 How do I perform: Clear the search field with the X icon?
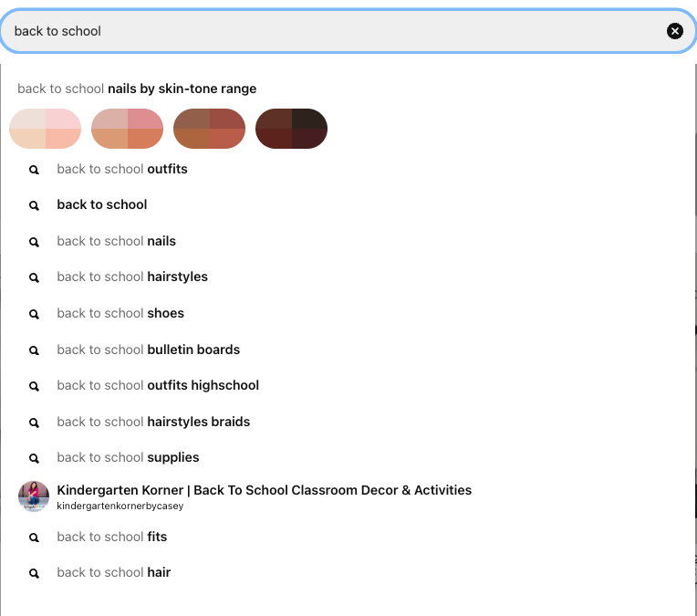(x=674, y=31)
